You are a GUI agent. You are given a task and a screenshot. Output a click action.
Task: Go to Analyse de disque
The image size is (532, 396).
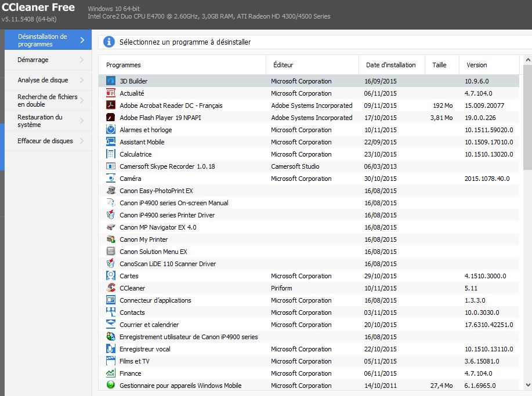(x=48, y=80)
